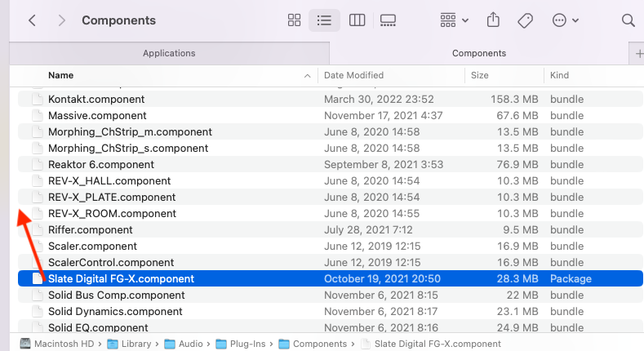Sort by the Size column header
The image size is (644, 351).
(480, 75)
